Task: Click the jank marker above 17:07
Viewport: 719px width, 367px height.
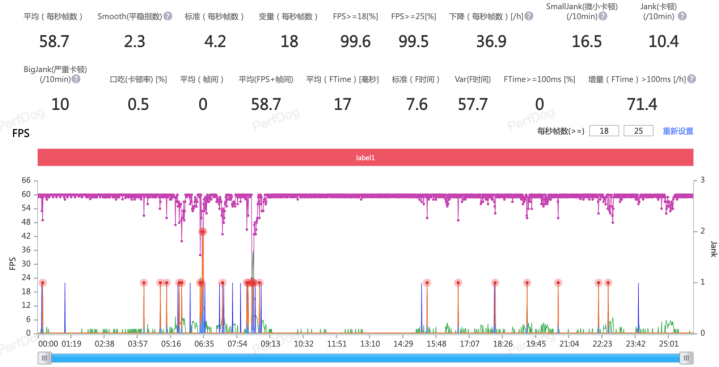Action: click(x=458, y=283)
